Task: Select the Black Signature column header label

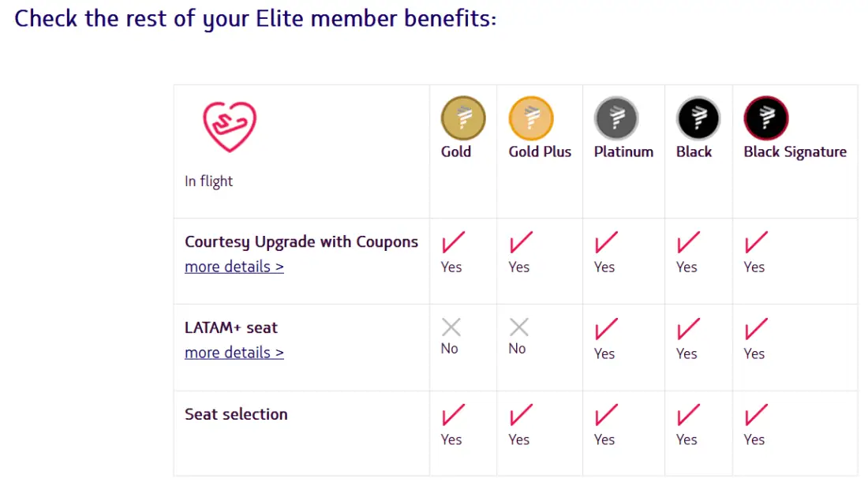Action: (x=795, y=152)
